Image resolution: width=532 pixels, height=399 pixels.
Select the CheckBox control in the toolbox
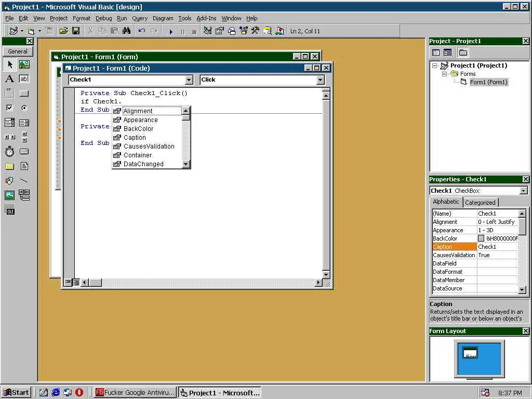click(x=10, y=108)
